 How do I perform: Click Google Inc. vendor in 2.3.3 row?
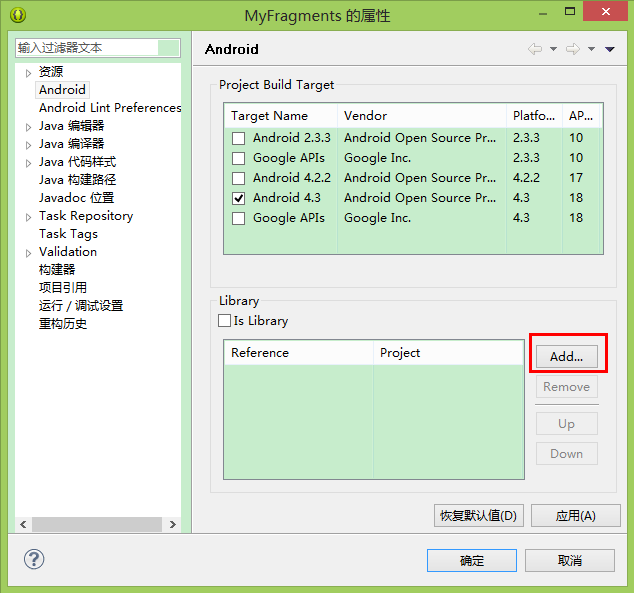[377, 158]
